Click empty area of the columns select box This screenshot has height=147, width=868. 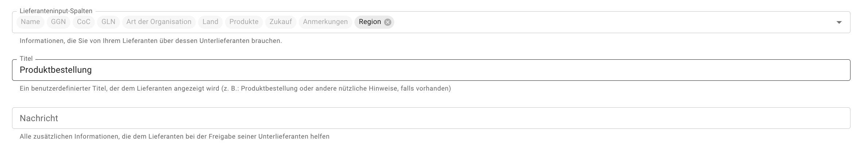(613, 22)
